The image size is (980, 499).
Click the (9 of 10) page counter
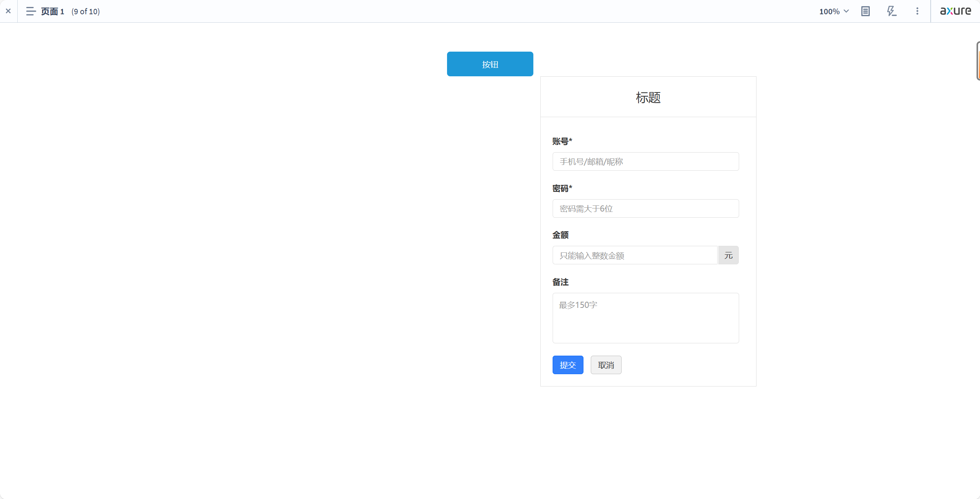(86, 12)
